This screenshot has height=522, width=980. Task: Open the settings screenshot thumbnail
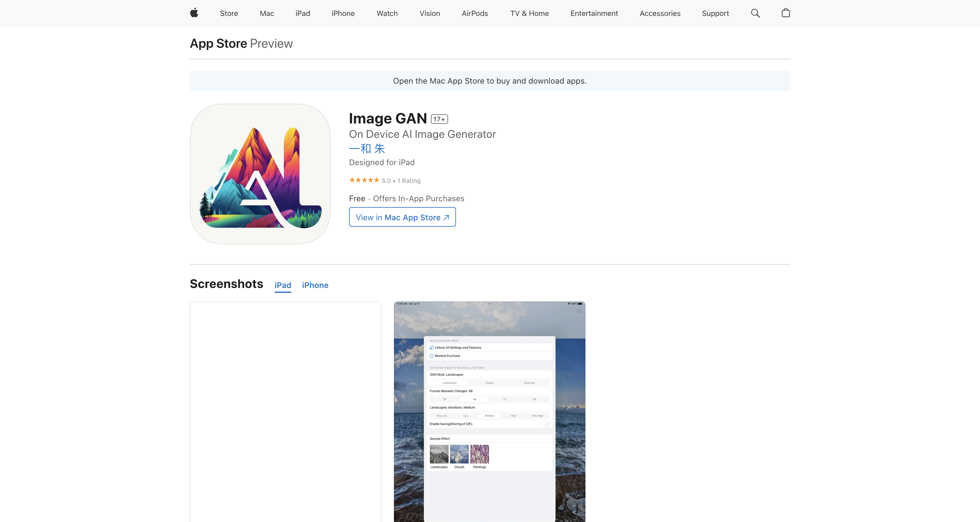point(490,412)
